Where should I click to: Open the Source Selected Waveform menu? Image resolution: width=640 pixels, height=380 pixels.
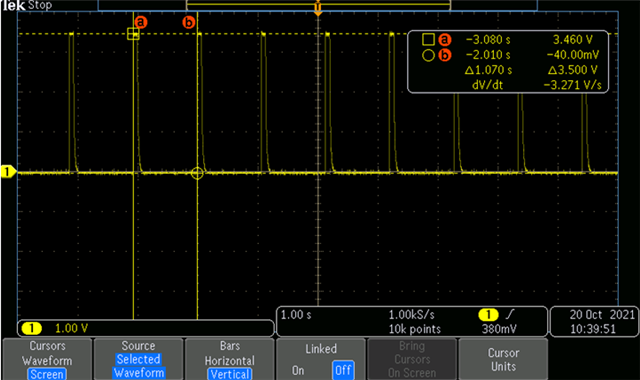click(x=138, y=359)
